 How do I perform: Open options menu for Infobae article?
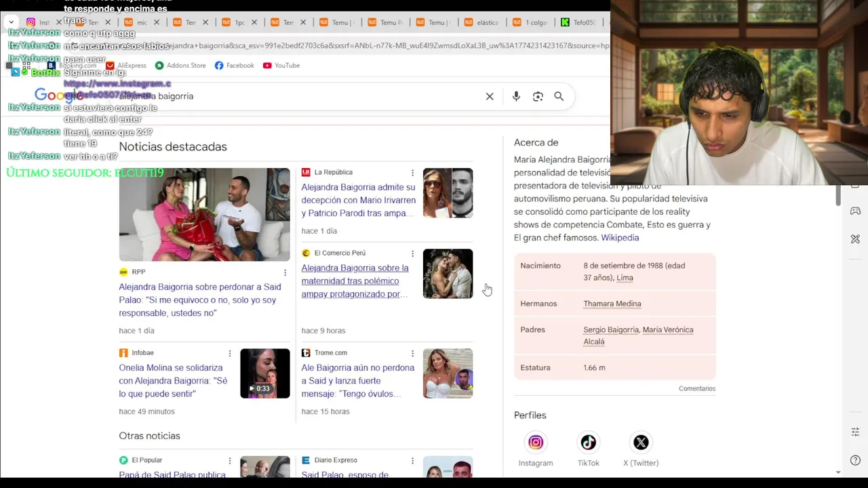230,353
